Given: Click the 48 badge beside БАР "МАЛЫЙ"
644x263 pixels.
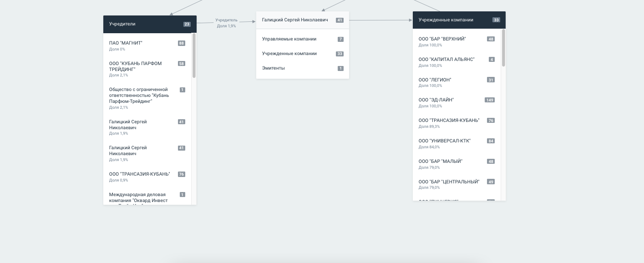Looking at the screenshot, I should point(491,162).
